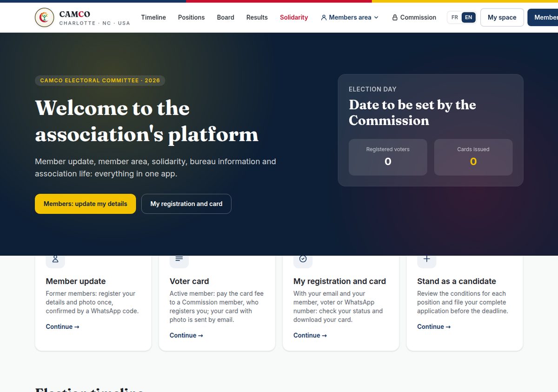This screenshot has width=558, height=392.
Task: Follow Continue link under My registration and card
Action: [x=310, y=336]
